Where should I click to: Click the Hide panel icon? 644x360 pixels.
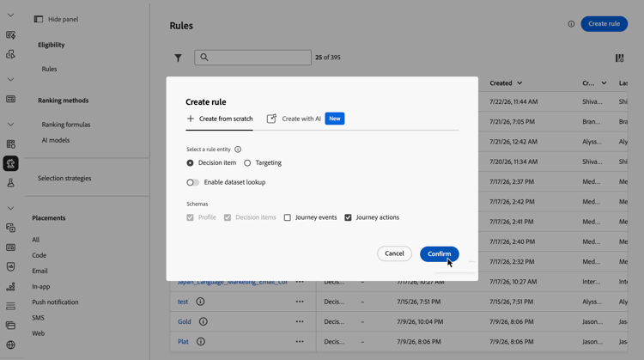(x=38, y=19)
